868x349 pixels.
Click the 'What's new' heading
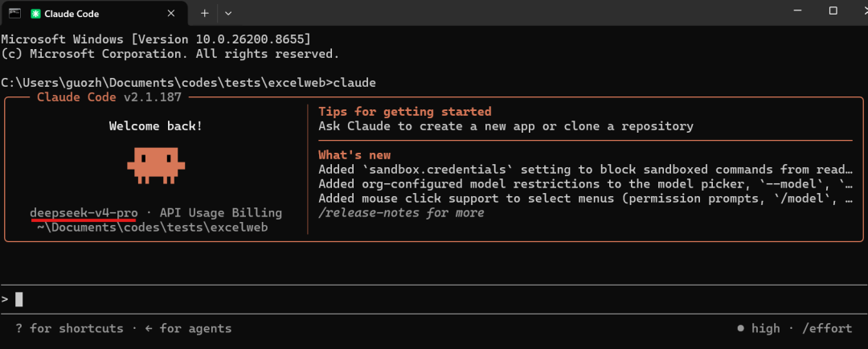click(x=354, y=155)
